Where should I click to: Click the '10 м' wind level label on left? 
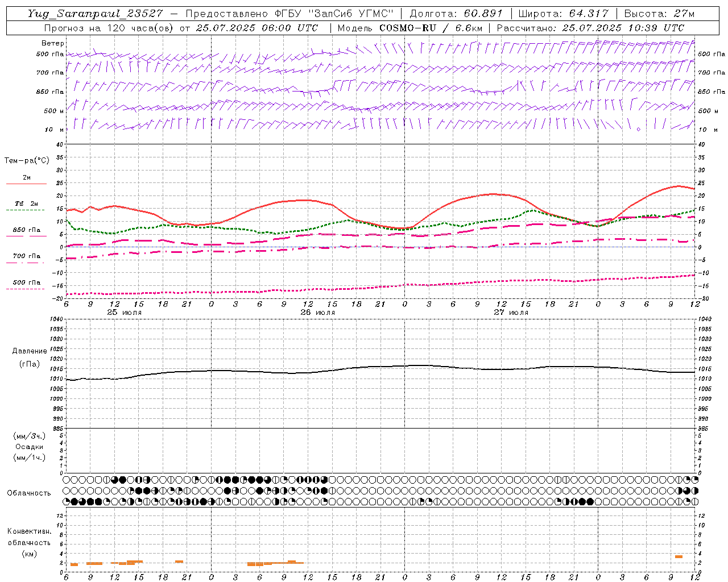tap(55, 130)
